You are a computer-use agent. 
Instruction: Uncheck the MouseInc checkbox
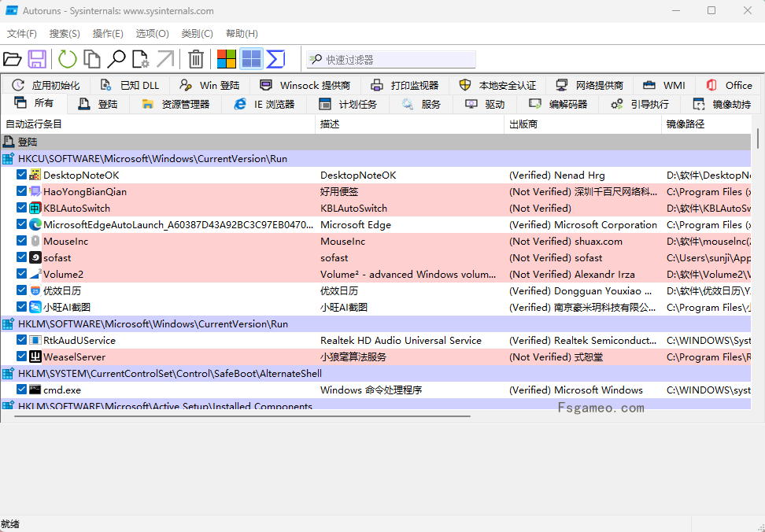(21, 241)
